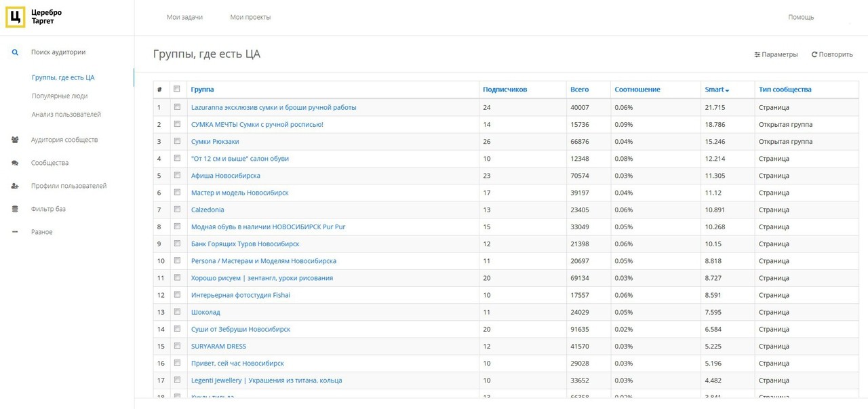Viewport: 868px width, 409px height.
Task: Open Сумки Рюкзаки group link
Action: (215, 141)
